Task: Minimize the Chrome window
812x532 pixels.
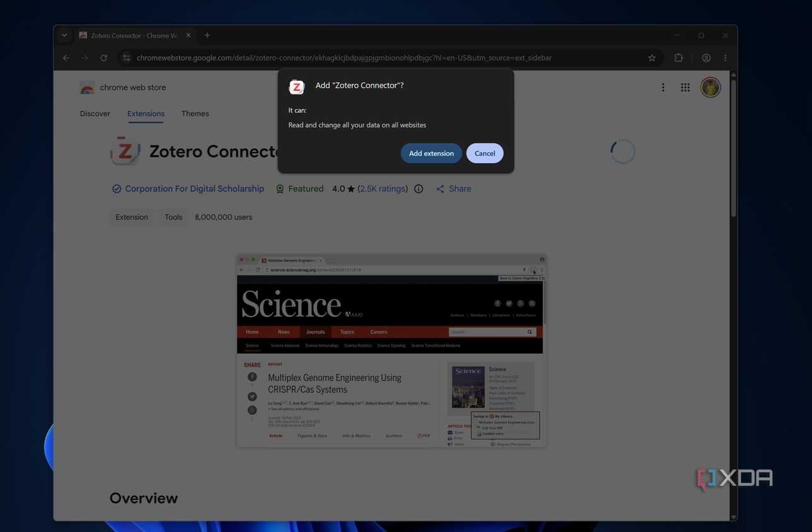Action: (677, 35)
